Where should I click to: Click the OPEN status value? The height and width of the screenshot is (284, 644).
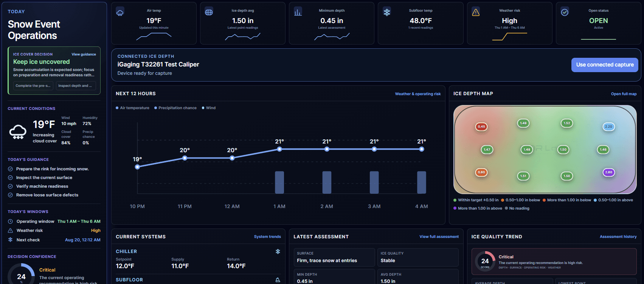[x=598, y=21]
